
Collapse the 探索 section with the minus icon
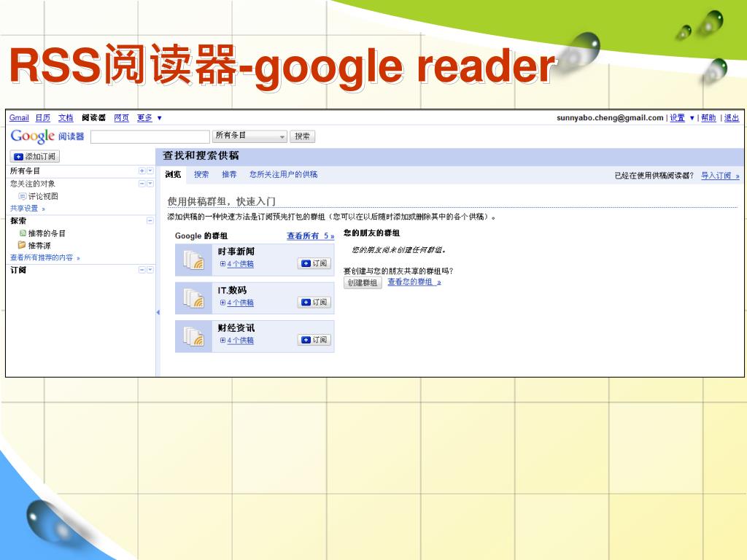point(150,220)
